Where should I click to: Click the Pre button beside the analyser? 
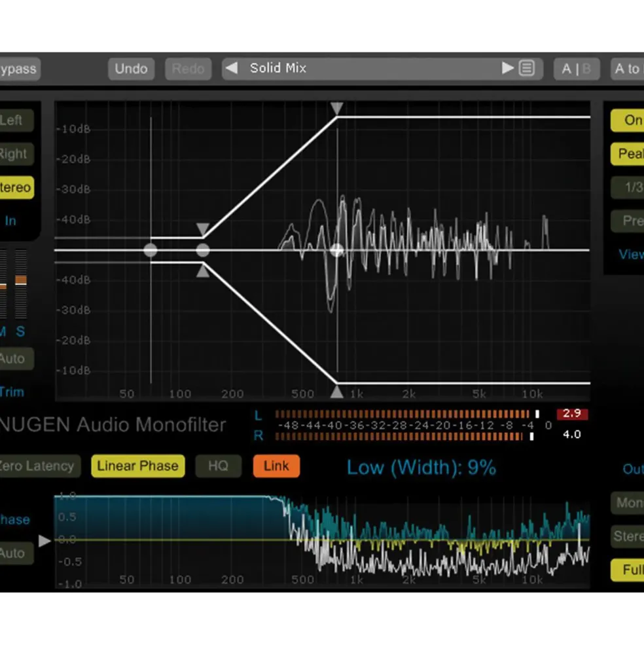(x=628, y=221)
